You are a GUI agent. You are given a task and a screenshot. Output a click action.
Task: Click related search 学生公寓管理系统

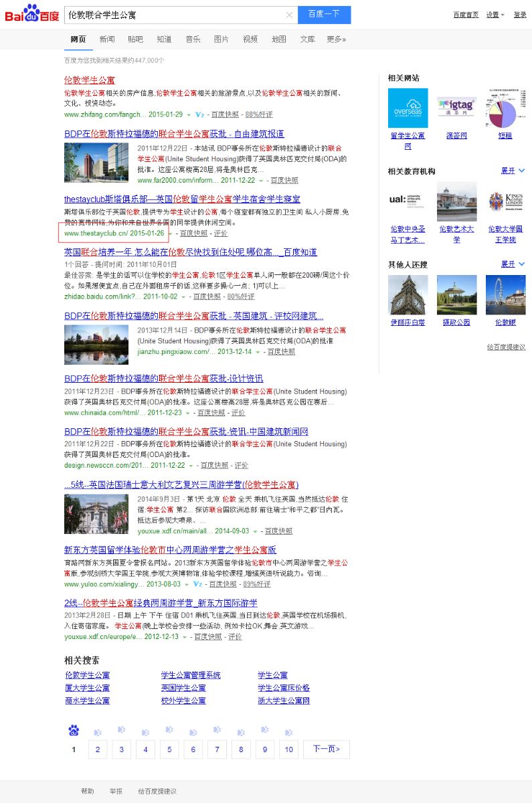click(x=191, y=675)
